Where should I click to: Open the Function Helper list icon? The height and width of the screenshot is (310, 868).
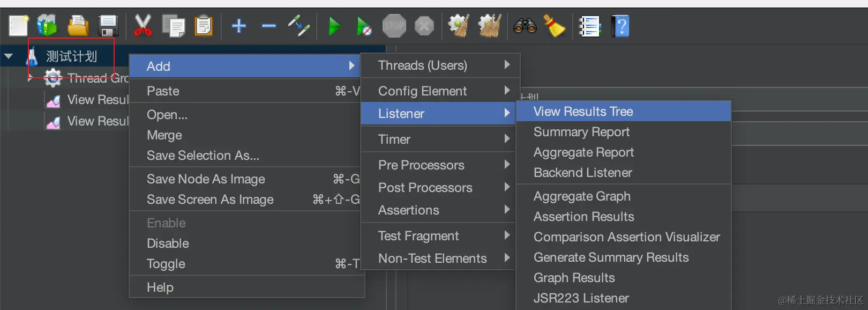coord(589,26)
